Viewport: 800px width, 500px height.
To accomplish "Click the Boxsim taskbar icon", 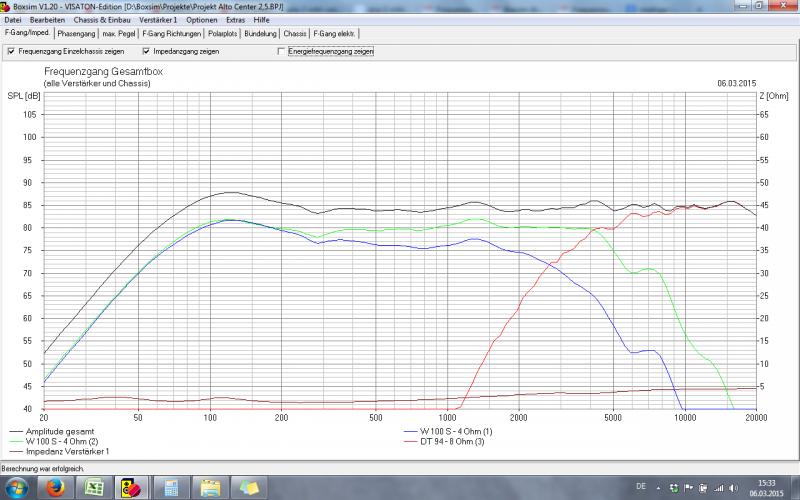I will pyautogui.click(x=130, y=487).
